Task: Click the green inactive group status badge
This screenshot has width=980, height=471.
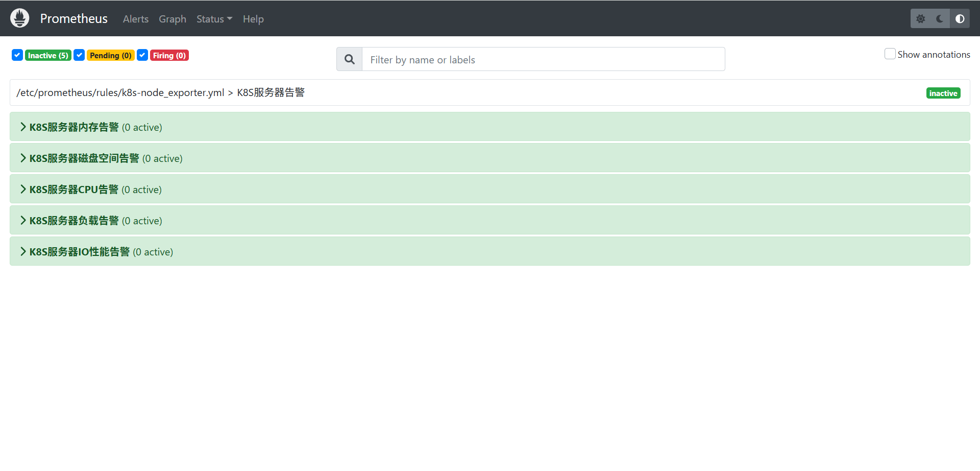Action: [943, 93]
